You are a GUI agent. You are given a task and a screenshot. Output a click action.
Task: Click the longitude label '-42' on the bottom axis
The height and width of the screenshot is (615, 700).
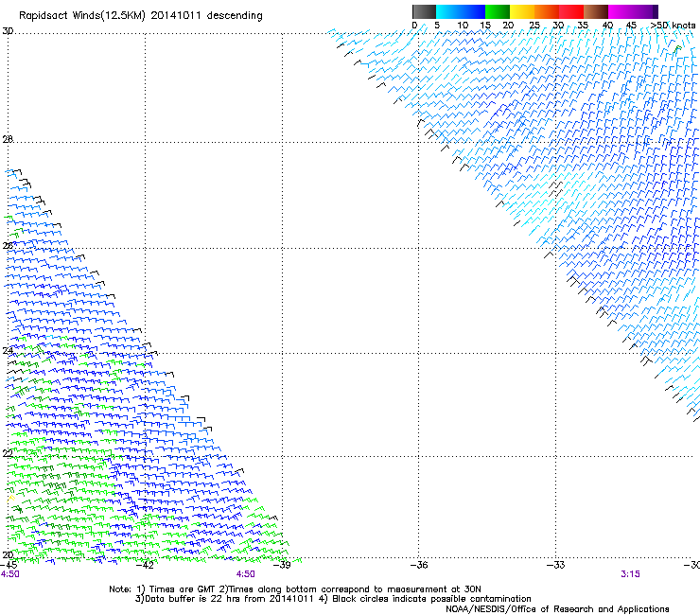point(145,565)
